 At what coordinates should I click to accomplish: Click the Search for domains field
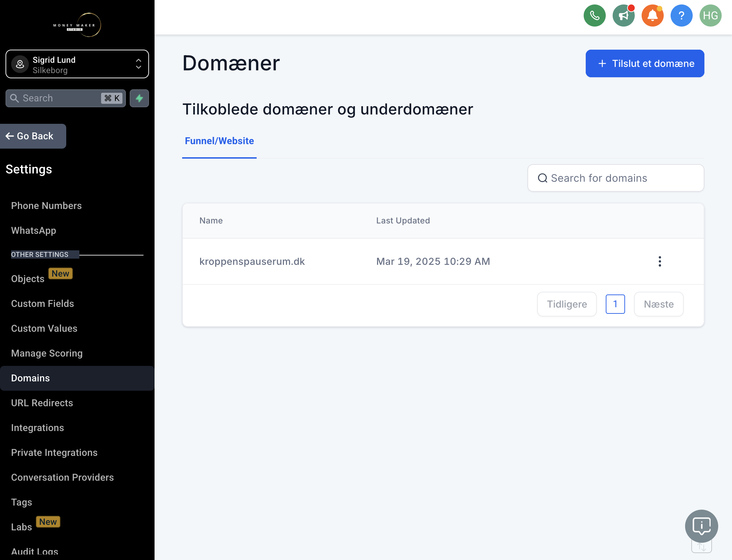point(615,178)
